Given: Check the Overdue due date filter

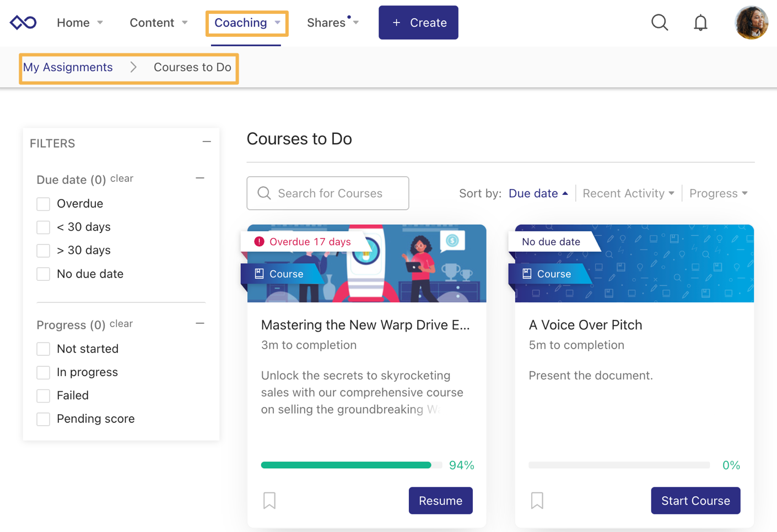Looking at the screenshot, I should [x=44, y=204].
